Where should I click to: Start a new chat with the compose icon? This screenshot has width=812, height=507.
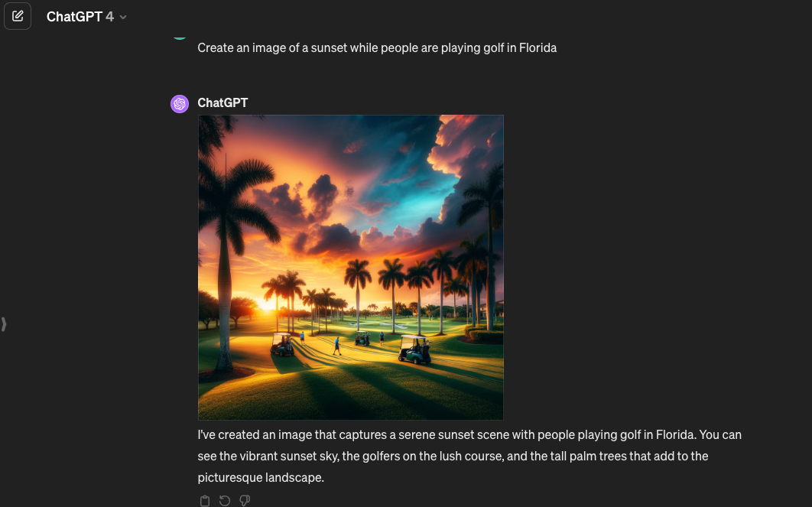point(18,16)
